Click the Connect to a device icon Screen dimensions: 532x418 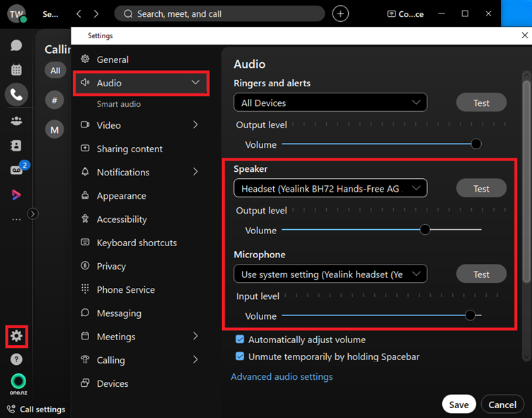[405, 14]
